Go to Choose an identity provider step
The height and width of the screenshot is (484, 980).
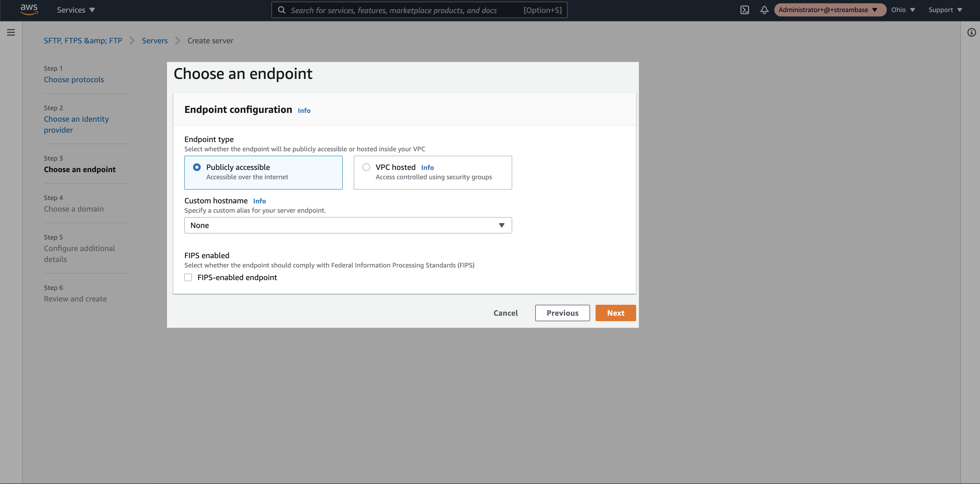tap(76, 124)
